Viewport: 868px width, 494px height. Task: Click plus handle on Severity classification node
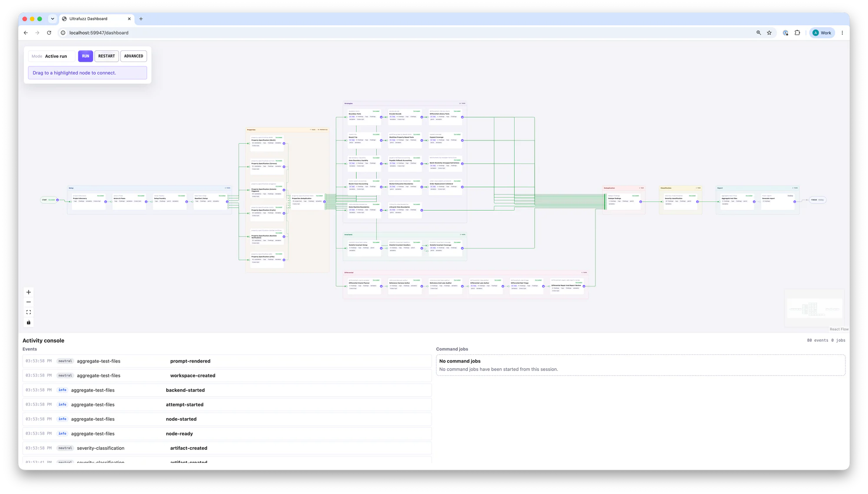coord(697,202)
